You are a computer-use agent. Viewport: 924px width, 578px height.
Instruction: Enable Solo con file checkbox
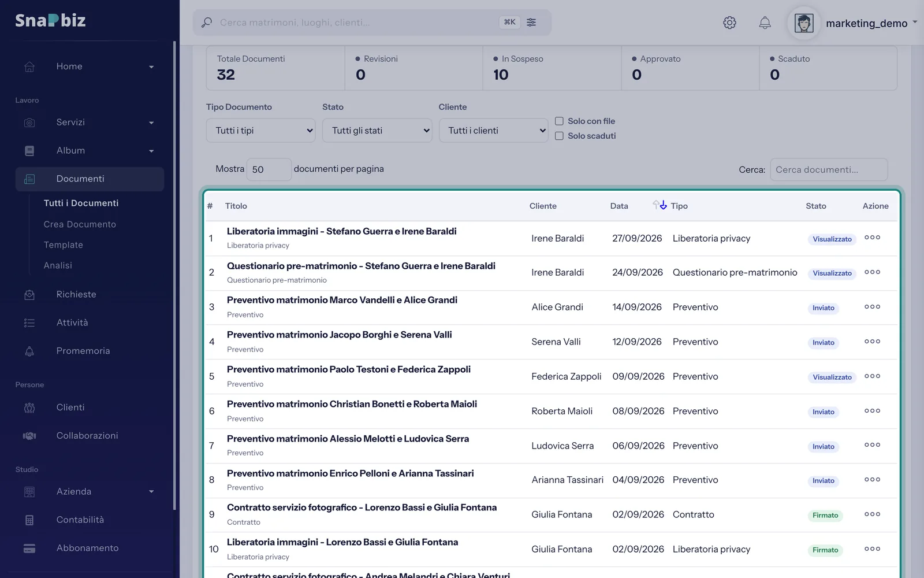(559, 121)
